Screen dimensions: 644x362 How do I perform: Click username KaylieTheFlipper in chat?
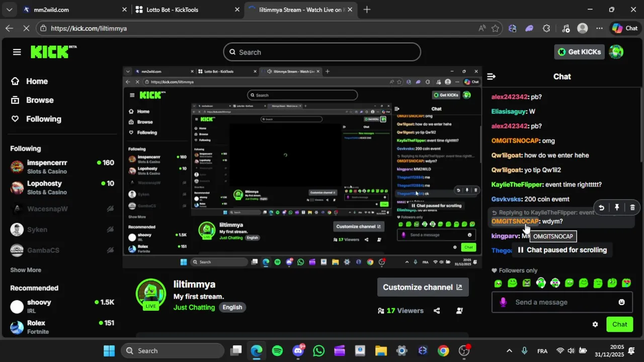[x=517, y=185]
